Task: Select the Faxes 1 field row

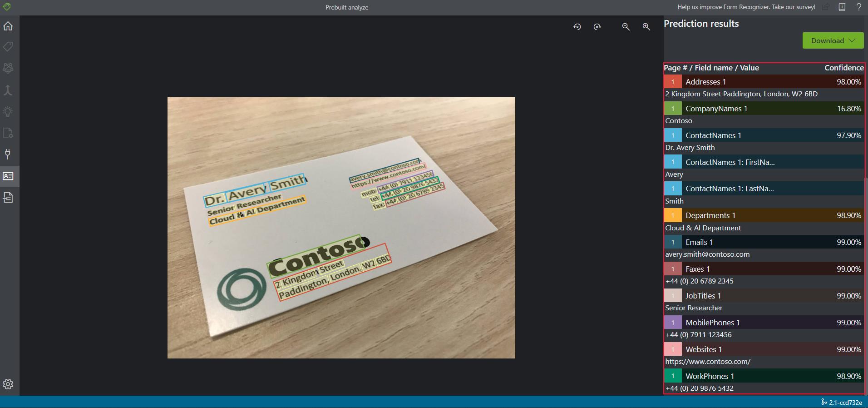Action: (764, 269)
